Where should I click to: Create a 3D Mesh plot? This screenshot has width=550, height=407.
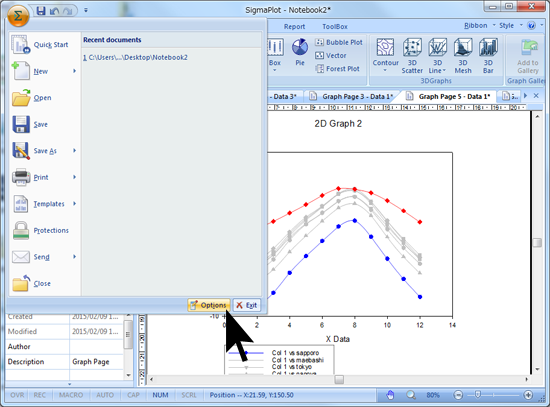[x=463, y=56]
